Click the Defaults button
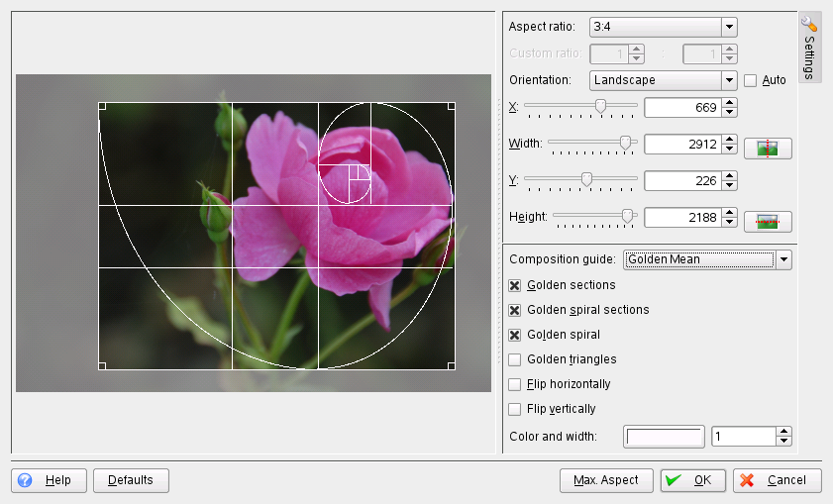Screen dimensions: 833x504 [x=131, y=480]
